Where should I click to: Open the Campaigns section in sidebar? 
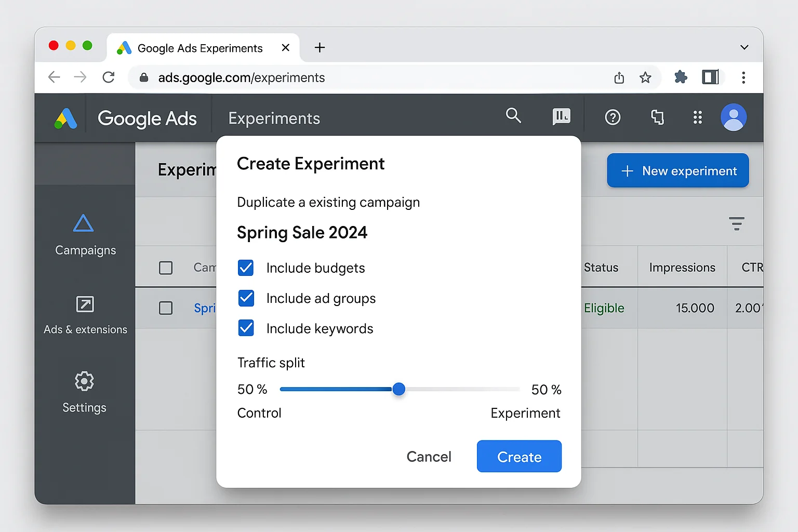(x=84, y=235)
